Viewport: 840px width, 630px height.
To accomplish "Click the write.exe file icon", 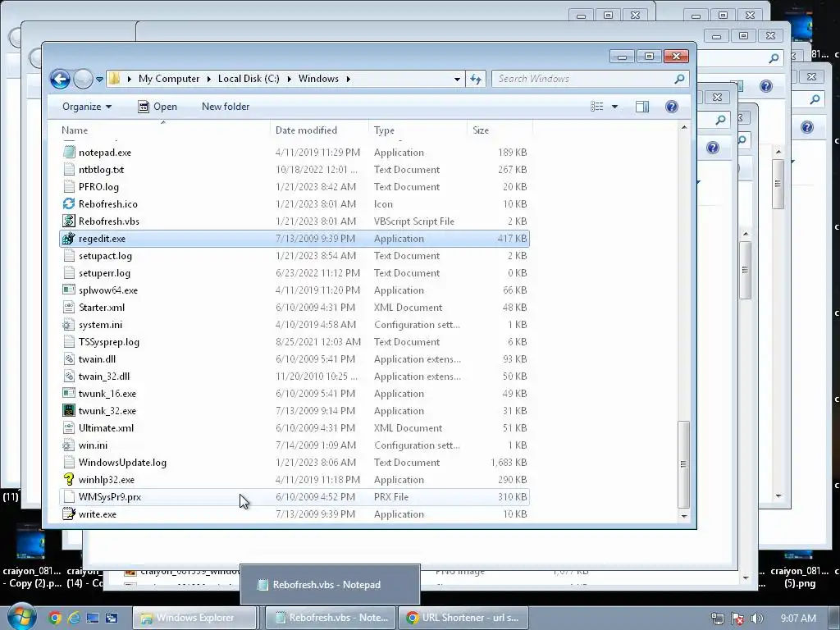I will coord(69,514).
